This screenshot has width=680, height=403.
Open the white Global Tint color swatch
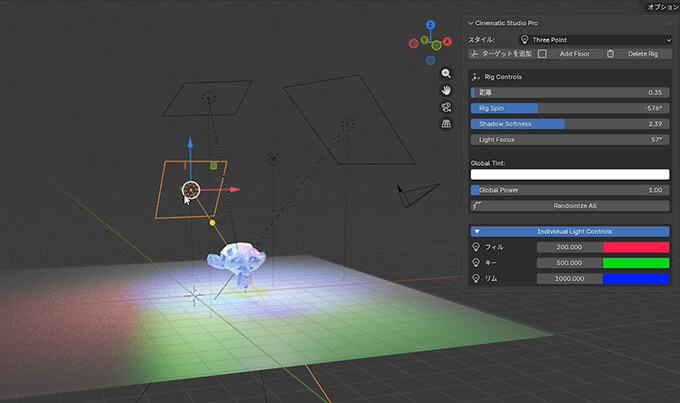pos(569,174)
